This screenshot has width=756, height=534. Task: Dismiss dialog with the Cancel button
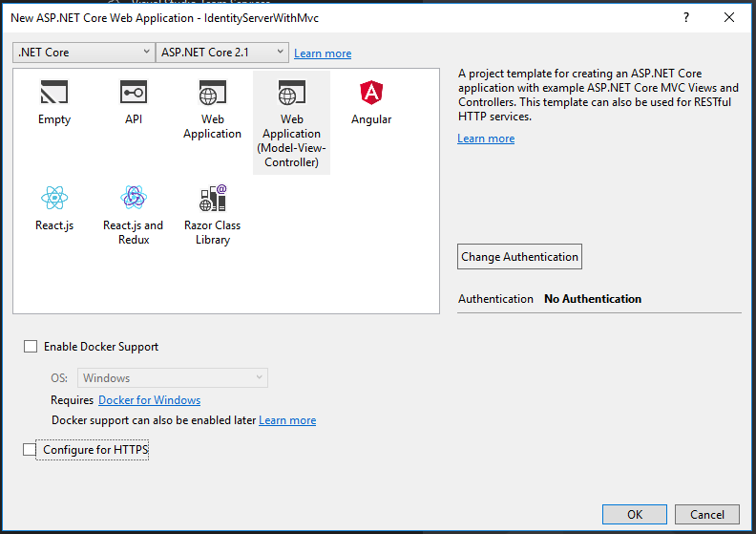click(706, 514)
